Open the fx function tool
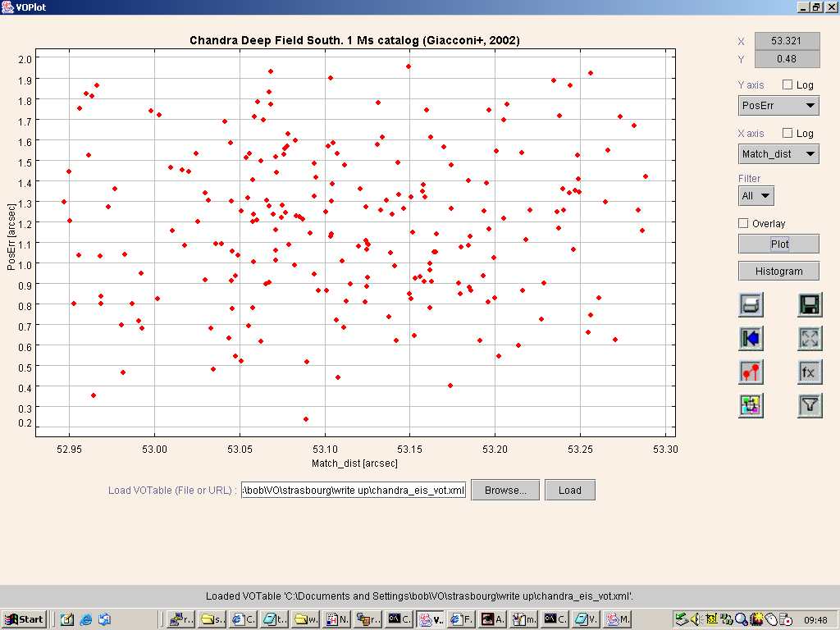Image resolution: width=840 pixels, height=630 pixels. (810, 372)
